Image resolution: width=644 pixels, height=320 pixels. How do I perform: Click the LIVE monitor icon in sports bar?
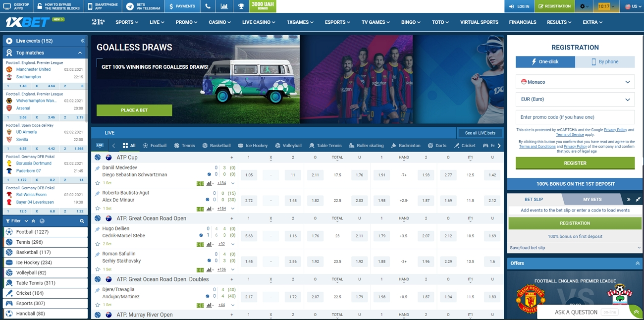[x=100, y=146]
